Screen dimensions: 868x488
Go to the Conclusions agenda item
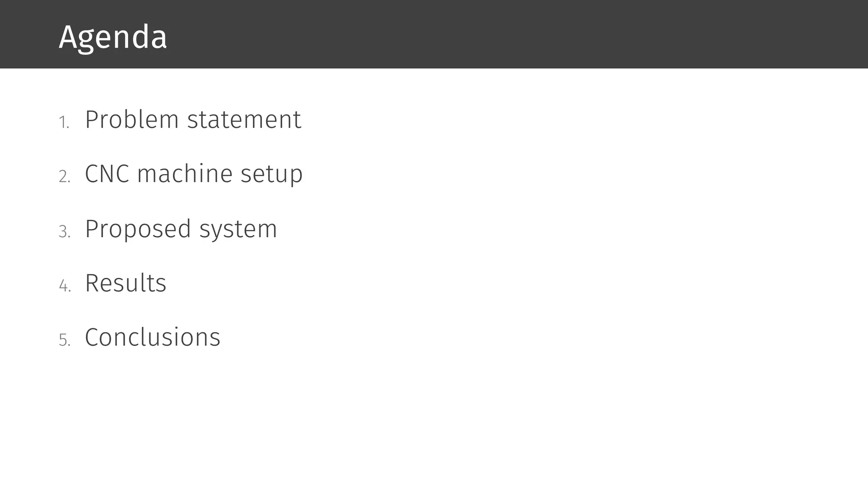pyautogui.click(x=153, y=337)
